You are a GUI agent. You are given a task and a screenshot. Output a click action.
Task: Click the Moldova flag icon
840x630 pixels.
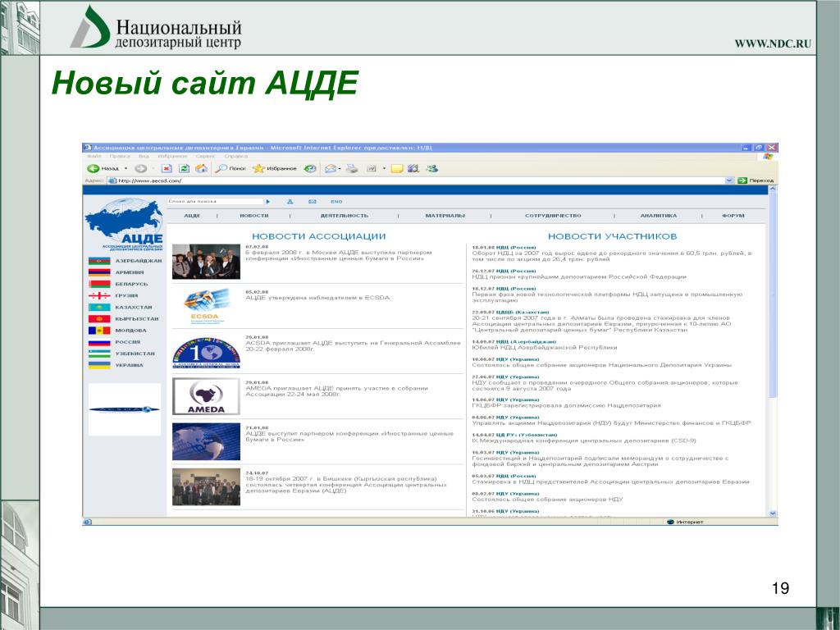coord(99,331)
